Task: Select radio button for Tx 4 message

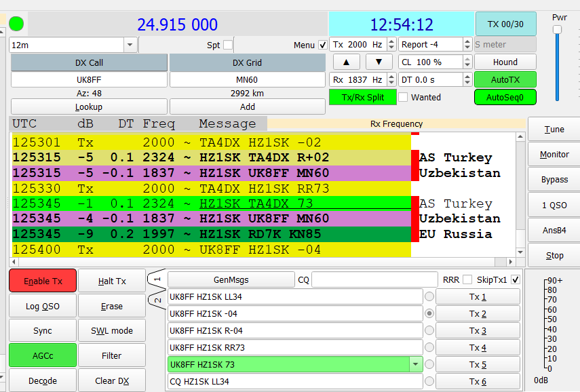Action: pyautogui.click(x=429, y=347)
